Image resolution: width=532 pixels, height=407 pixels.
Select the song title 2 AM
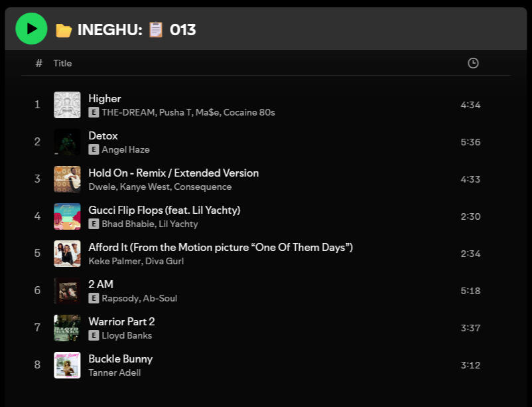pos(101,284)
